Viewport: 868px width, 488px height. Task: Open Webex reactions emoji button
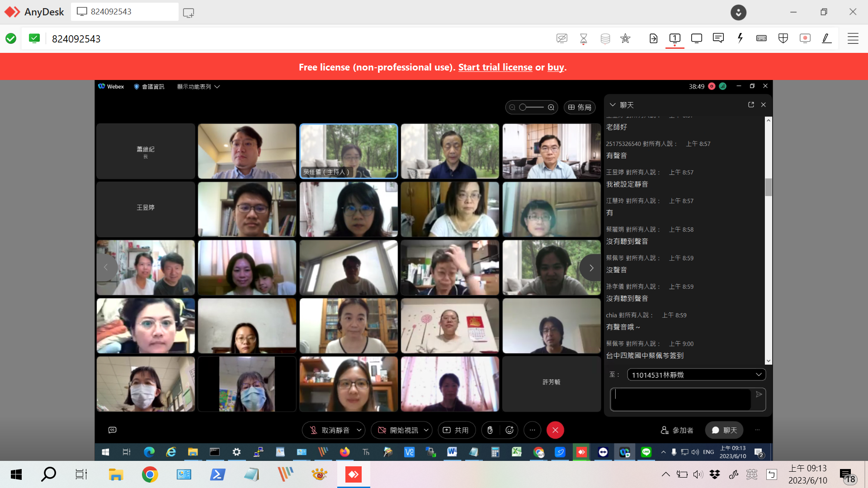(x=509, y=430)
